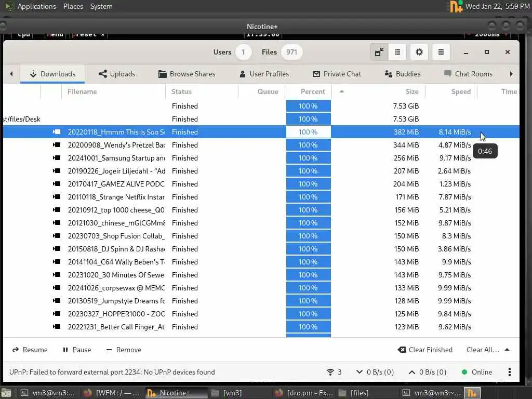Switch to the Downloads tab
This screenshot has height=399, width=532.
coord(52,74)
